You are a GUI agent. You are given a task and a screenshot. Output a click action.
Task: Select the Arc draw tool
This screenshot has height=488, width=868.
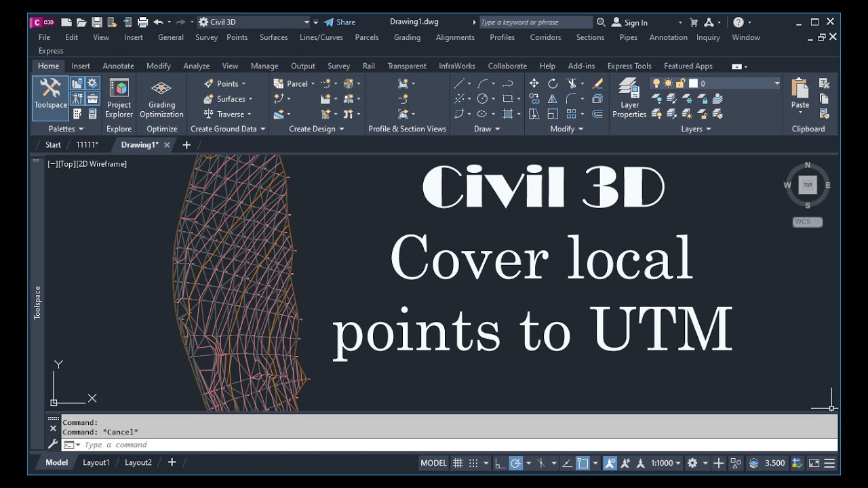click(x=482, y=83)
